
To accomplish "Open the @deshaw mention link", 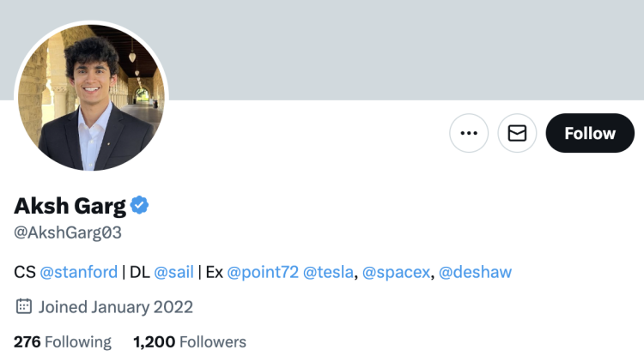I will (x=475, y=272).
